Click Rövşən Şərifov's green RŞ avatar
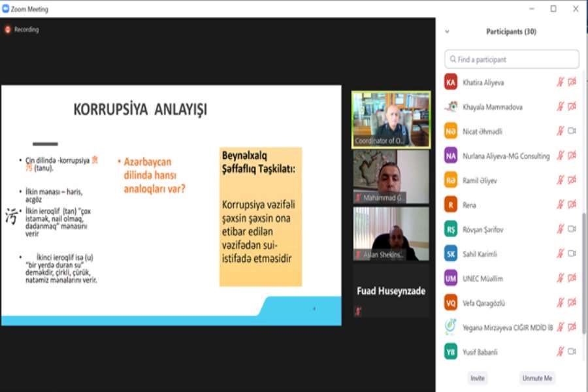This screenshot has width=588, height=392. [451, 229]
